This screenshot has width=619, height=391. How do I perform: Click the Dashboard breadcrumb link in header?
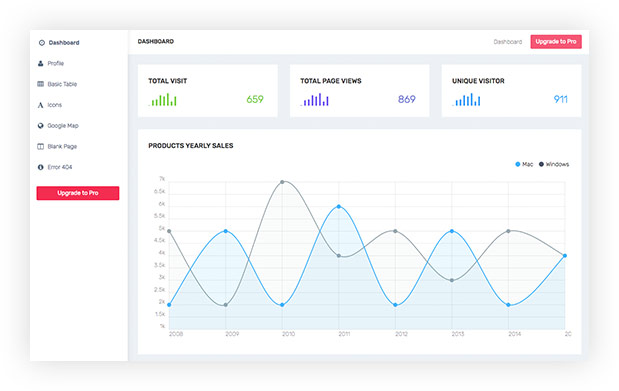click(x=508, y=42)
